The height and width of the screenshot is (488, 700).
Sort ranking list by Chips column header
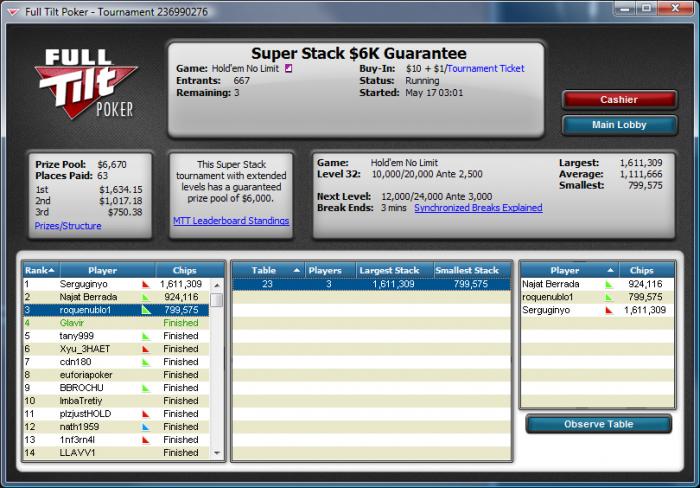pyautogui.click(x=189, y=270)
